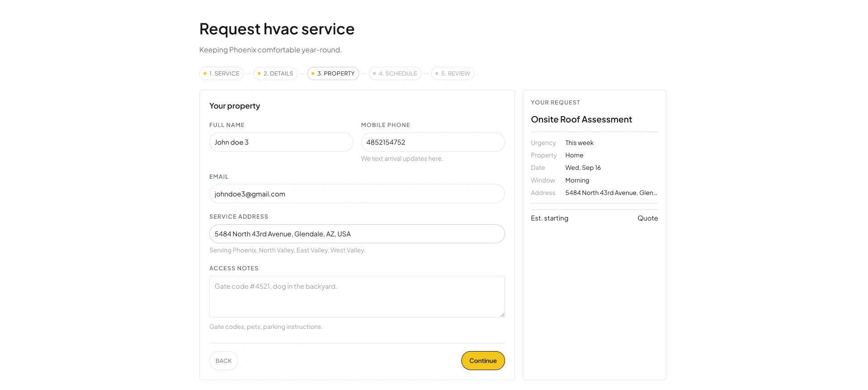This screenshot has height=390, width=868.
Task: Click the 'Property' summary label
Action: point(543,155)
